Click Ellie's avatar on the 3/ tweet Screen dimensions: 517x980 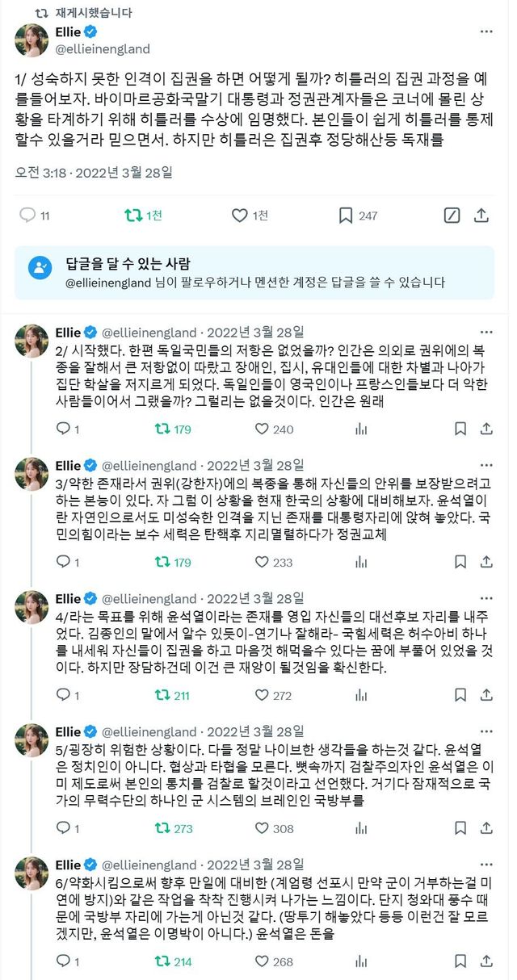(32, 475)
